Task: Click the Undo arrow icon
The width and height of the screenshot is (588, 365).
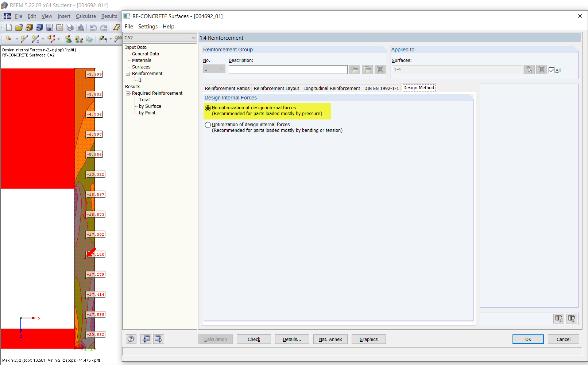Action: pyautogui.click(x=93, y=27)
